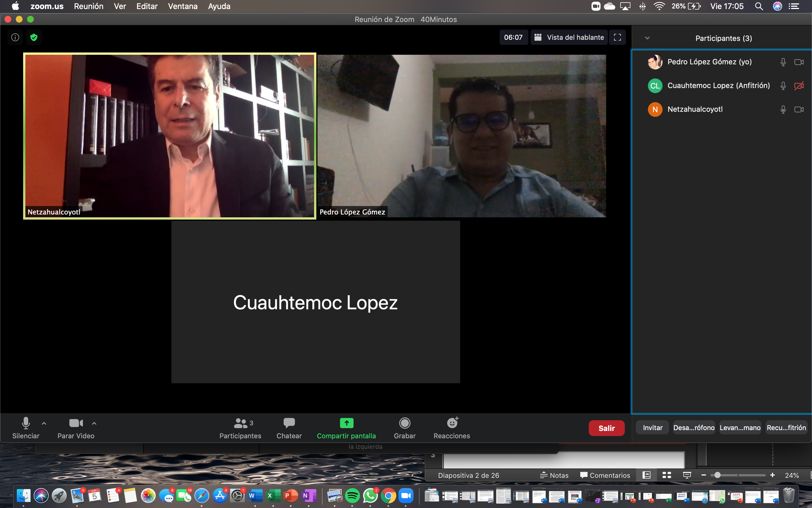Open the Reunión menu
The image size is (812, 508).
[x=89, y=6]
